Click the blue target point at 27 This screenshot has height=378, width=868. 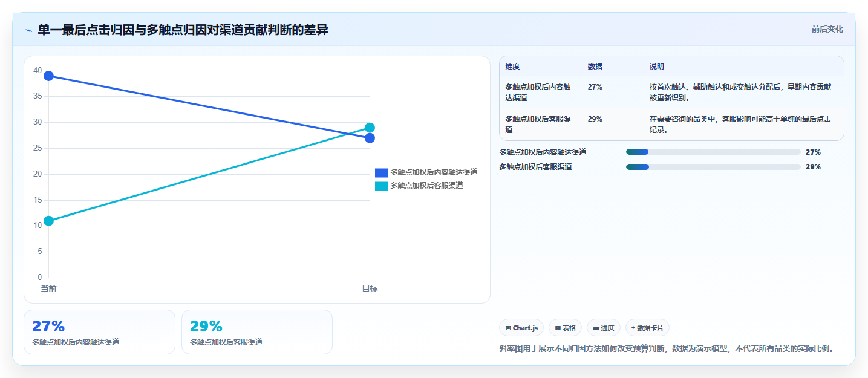point(370,138)
